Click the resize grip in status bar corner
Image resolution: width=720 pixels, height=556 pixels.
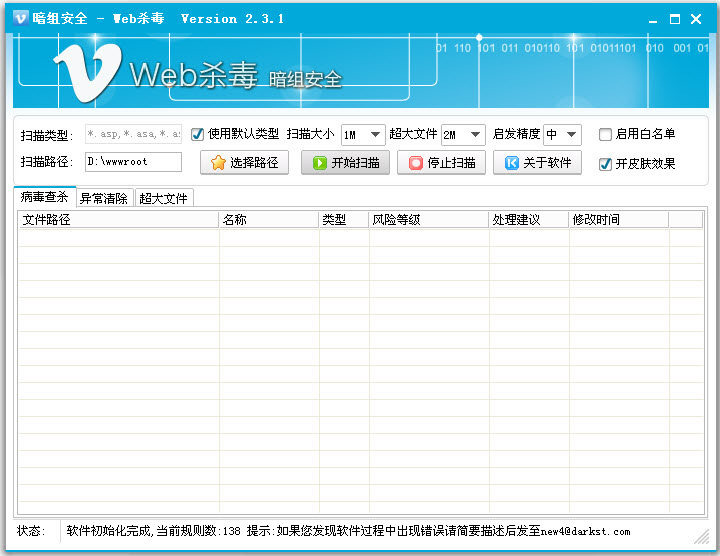pos(702,536)
